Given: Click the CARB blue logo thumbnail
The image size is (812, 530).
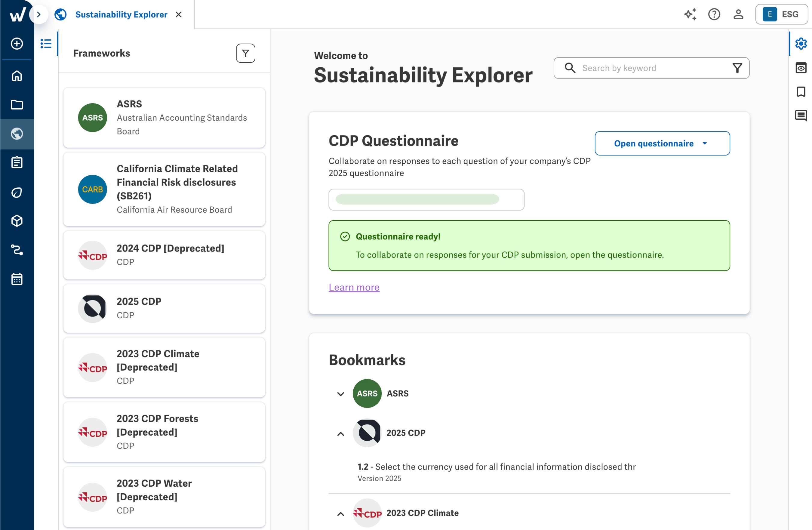Looking at the screenshot, I should [x=92, y=189].
